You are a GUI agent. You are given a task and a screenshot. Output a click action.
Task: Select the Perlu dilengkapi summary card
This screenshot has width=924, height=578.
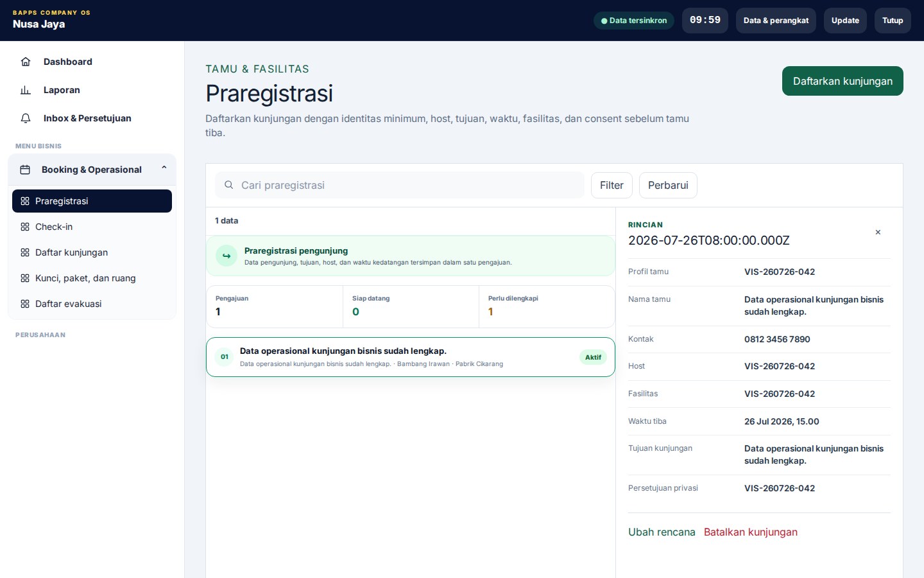point(547,306)
